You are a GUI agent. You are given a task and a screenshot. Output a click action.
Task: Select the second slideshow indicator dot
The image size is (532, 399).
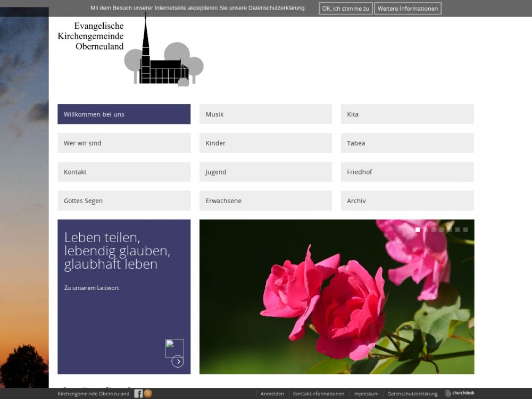click(426, 230)
